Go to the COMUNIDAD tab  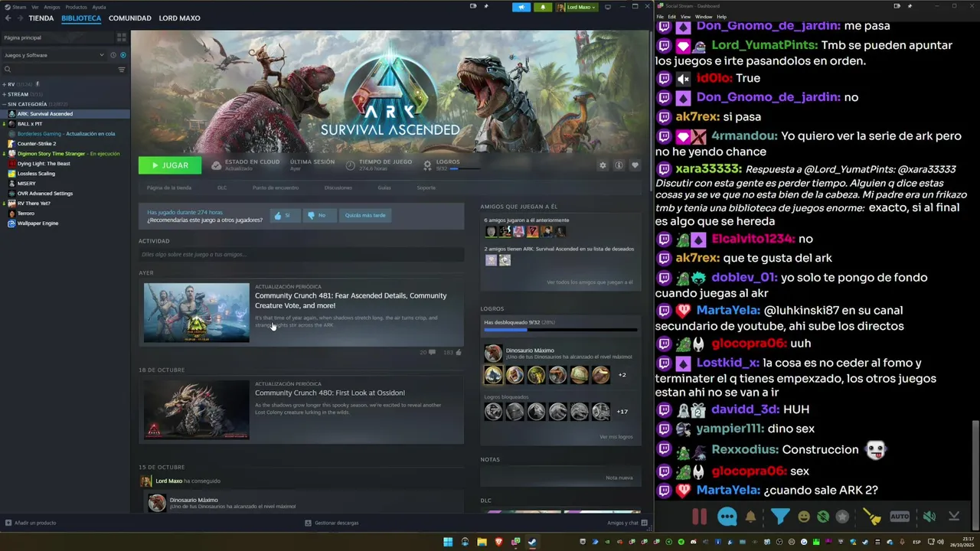[x=129, y=18]
